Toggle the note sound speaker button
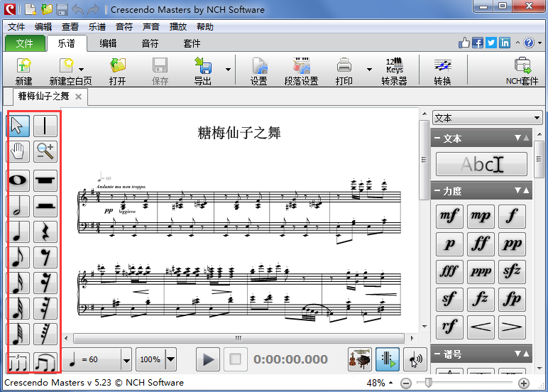The image size is (548, 392). point(415,359)
